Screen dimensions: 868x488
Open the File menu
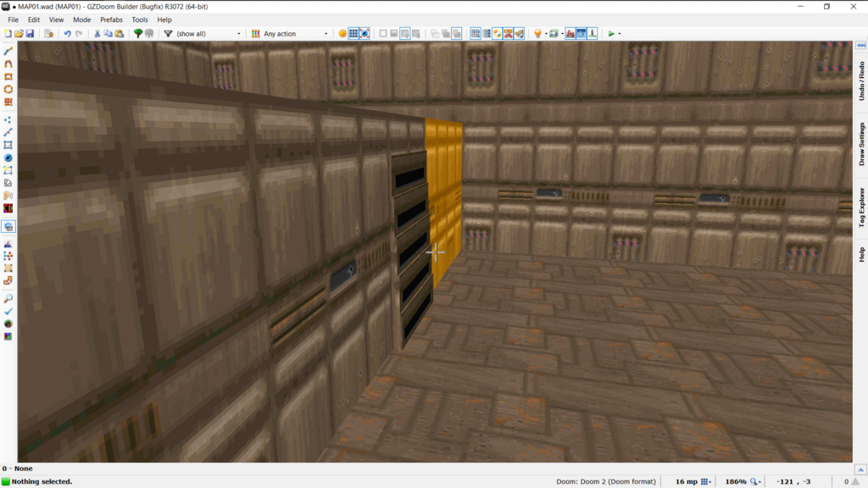[x=14, y=19]
